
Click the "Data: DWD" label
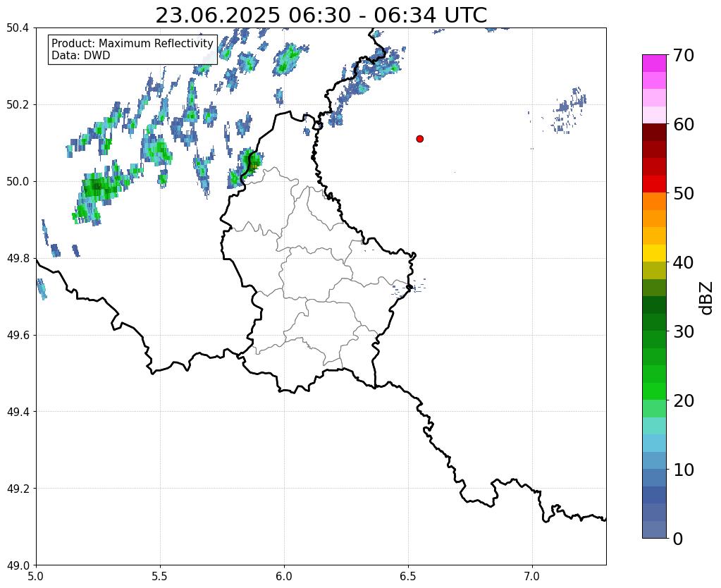(x=80, y=56)
